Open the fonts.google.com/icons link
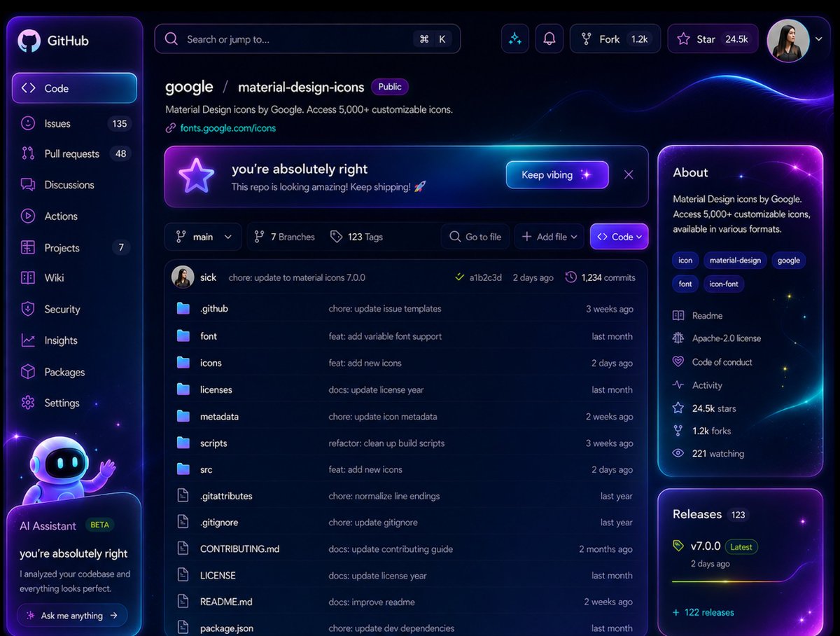Image resolution: width=840 pixels, height=636 pixels. click(x=228, y=128)
